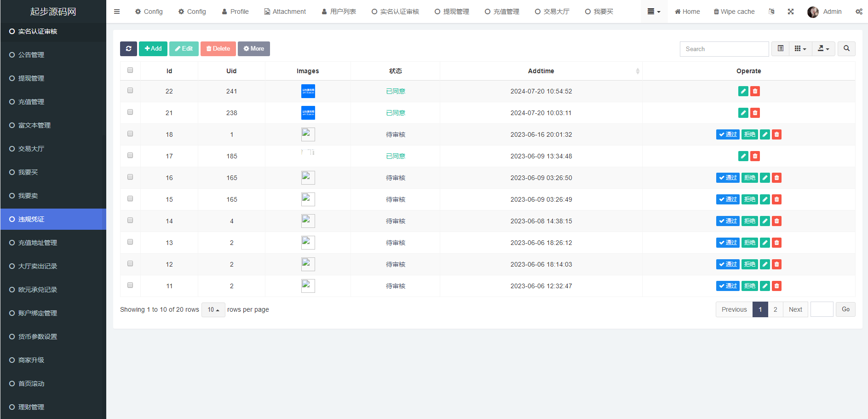Toggle the table card view icon
Viewport: 868px width, 419px height.
point(781,49)
